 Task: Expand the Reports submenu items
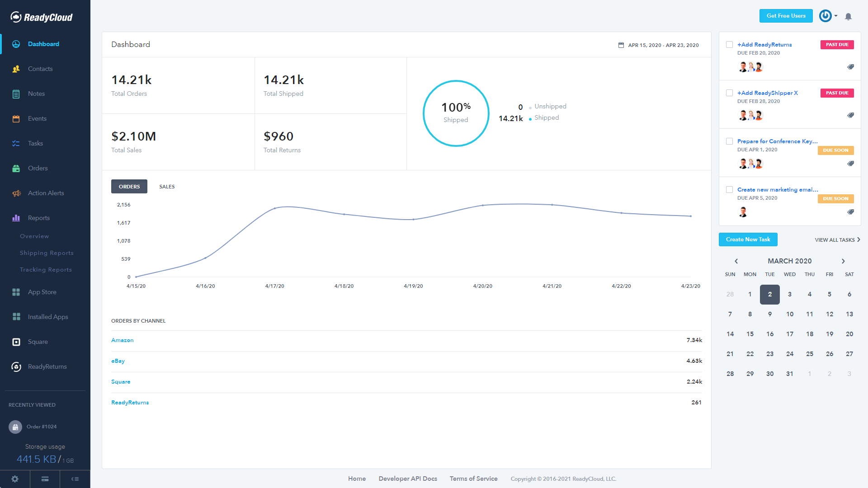pos(38,217)
